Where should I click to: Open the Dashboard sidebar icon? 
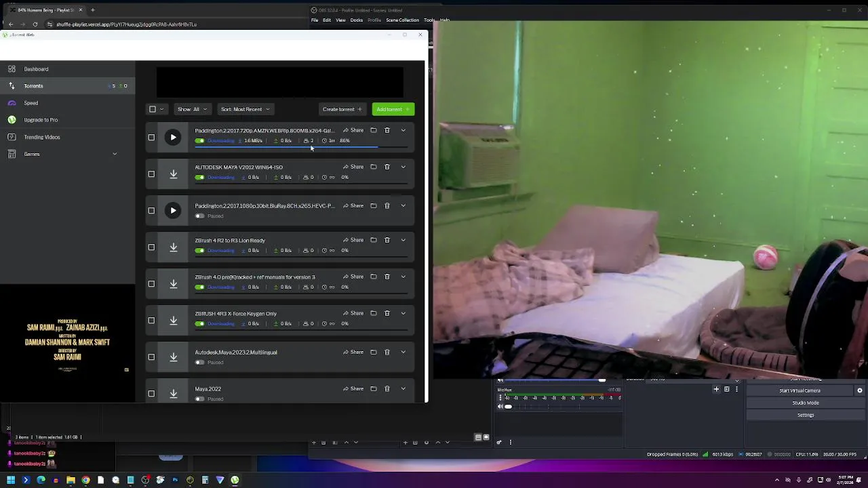[x=12, y=69]
